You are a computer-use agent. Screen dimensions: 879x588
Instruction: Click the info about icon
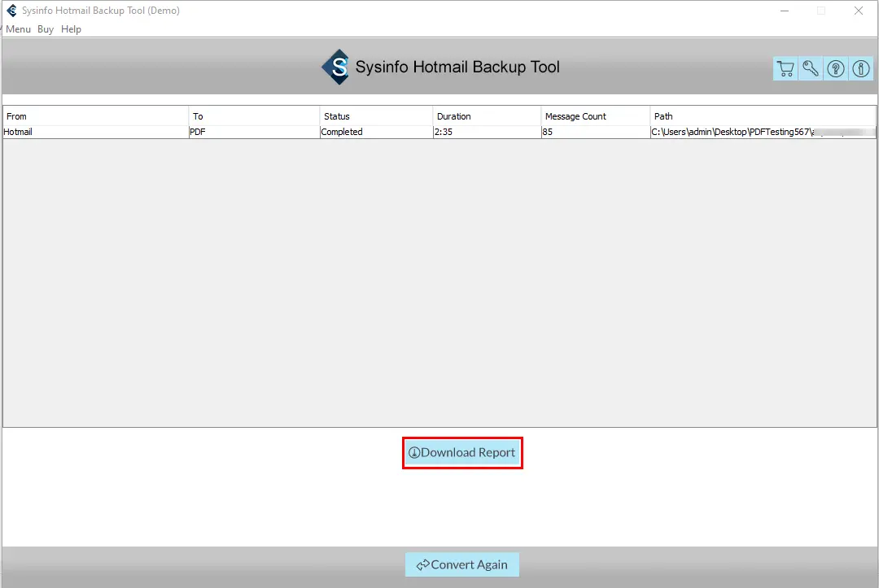pos(861,68)
